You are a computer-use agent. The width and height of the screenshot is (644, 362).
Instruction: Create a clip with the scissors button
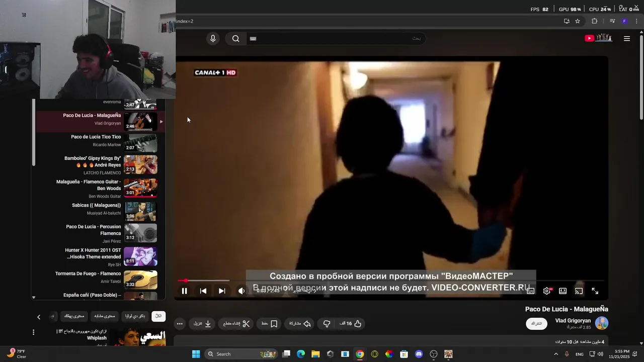pos(236,324)
